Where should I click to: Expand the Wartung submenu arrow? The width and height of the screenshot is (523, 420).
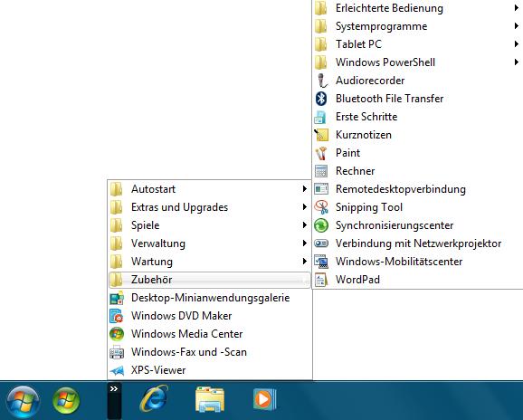click(304, 262)
